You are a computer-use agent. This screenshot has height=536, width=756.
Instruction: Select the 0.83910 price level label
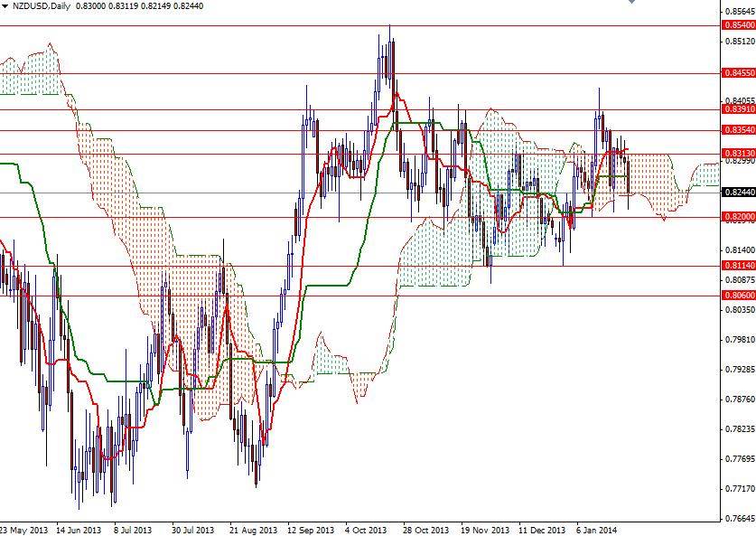tap(736, 111)
